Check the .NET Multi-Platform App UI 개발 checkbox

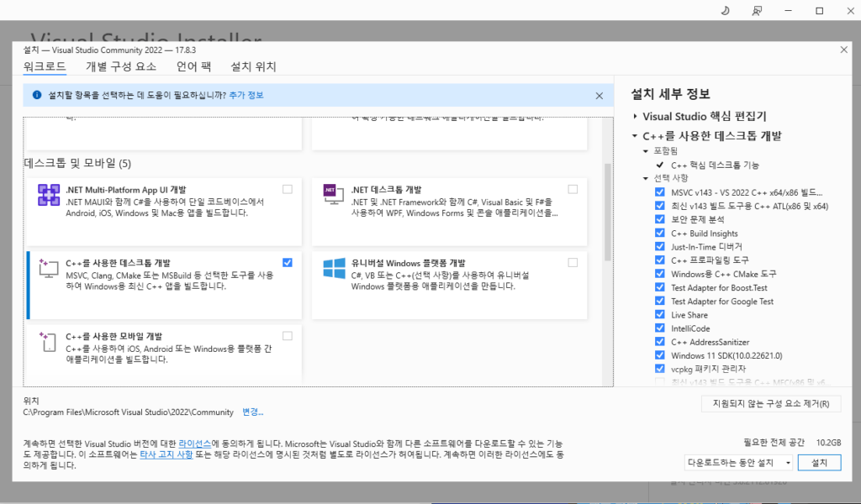[x=288, y=189]
